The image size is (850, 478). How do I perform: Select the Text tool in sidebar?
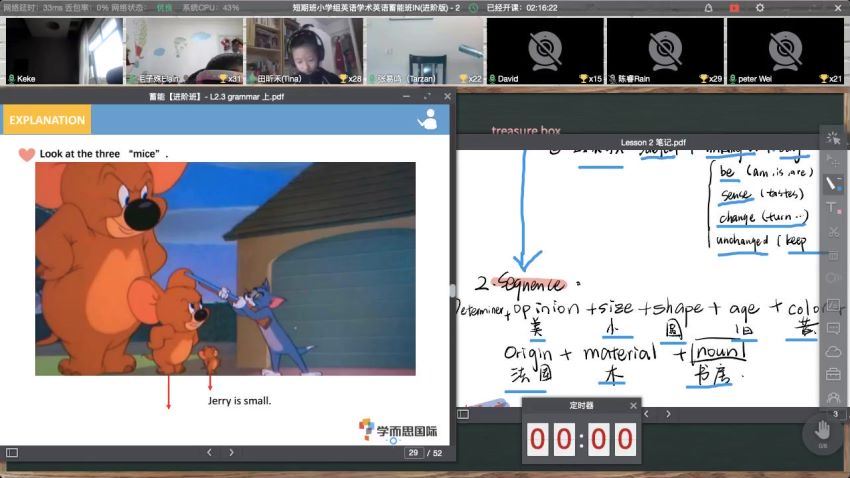[x=833, y=208]
